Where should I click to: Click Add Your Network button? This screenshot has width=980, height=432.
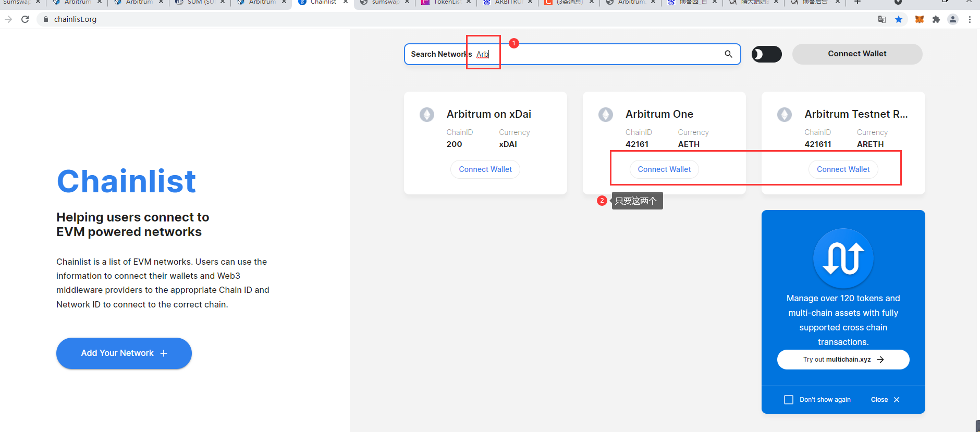124,353
